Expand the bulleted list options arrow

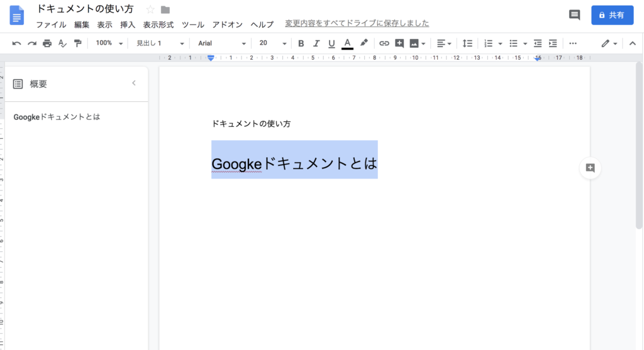tap(525, 44)
